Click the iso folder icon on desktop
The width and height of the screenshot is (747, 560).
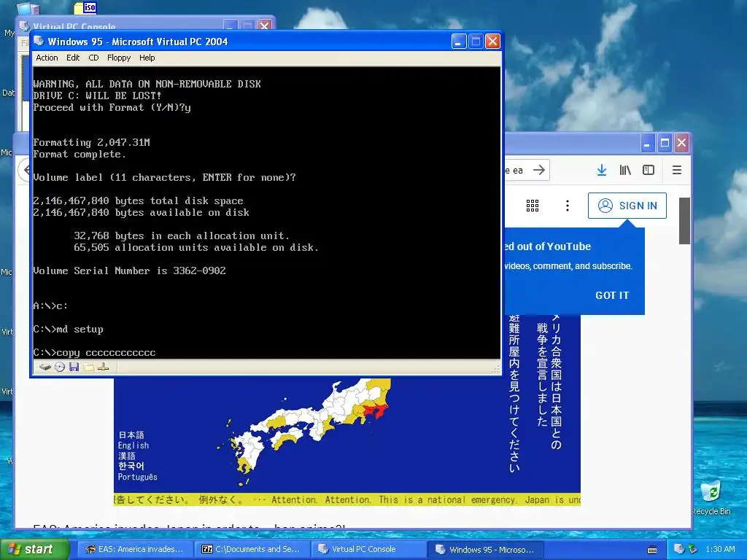tap(86, 7)
